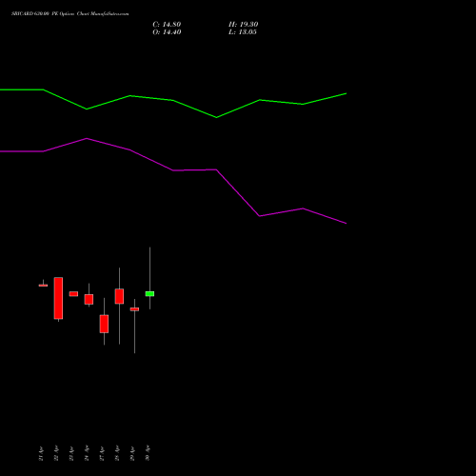This screenshot has width=476, height=476.
Task: Click the 24 Apr date label
Action: (x=87, y=453)
